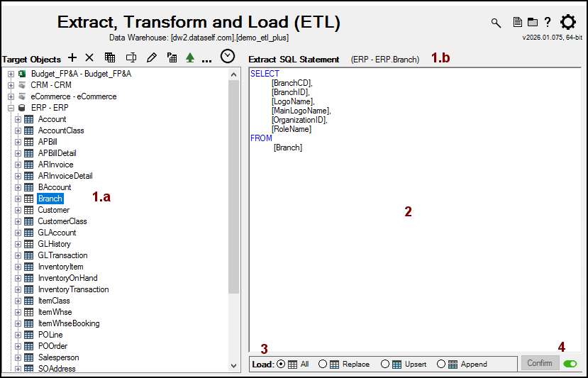Screen dimensions: 588x378
Task: Toggle the green switch beside Confirm
Action: (x=570, y=364)
